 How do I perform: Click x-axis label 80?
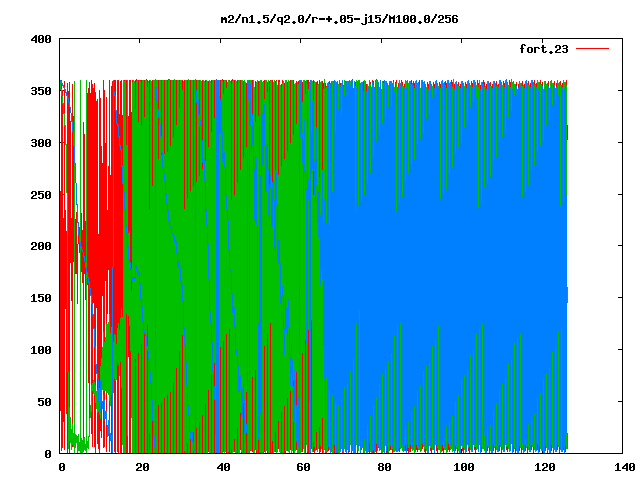tap(384, 467)
